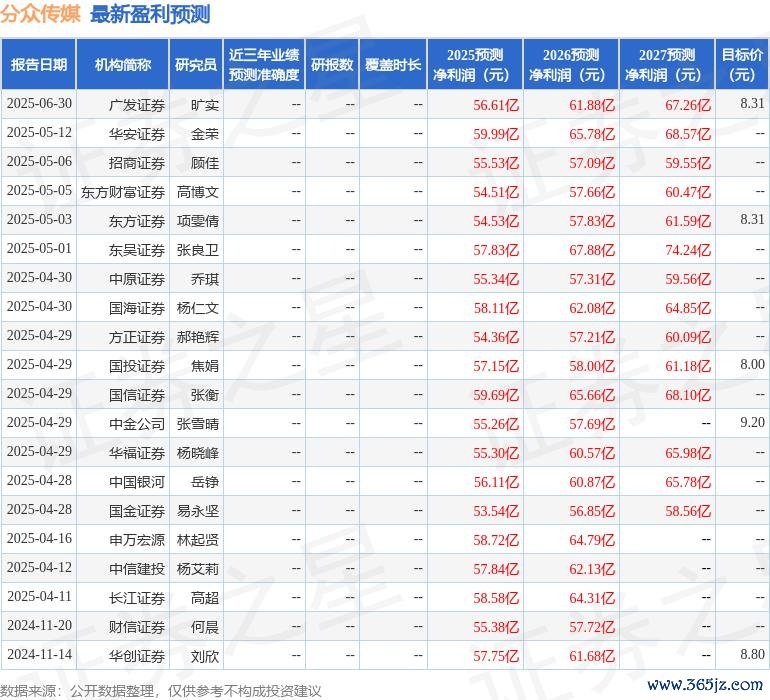Screen dimensions: 770x700
Task: Open the www.365jz.com link
Action: coord(705,684)
